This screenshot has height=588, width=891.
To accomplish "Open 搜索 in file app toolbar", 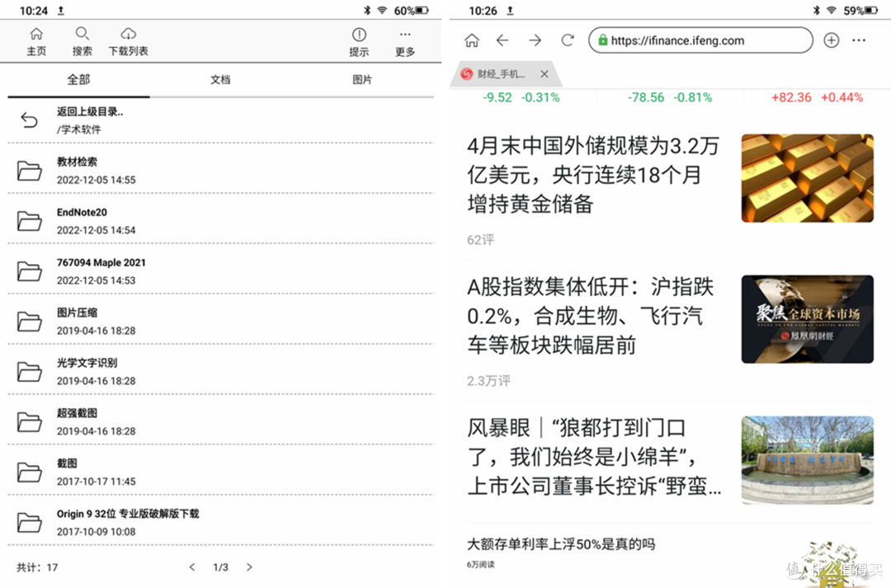I will [x=82, y=41].
